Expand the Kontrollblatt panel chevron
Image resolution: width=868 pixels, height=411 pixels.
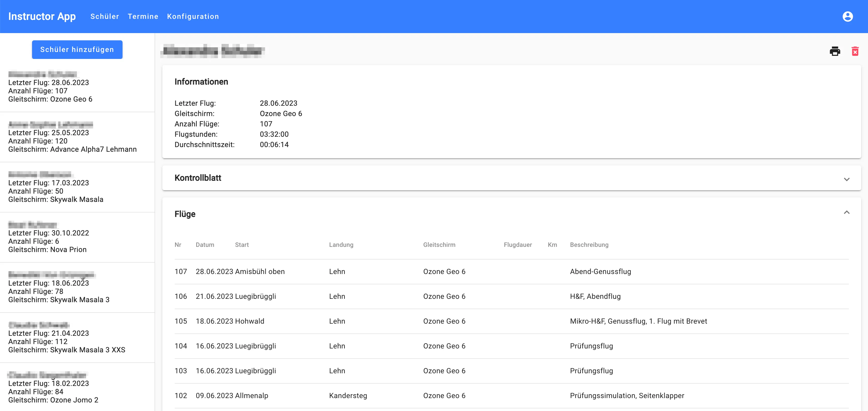[847, 179]
